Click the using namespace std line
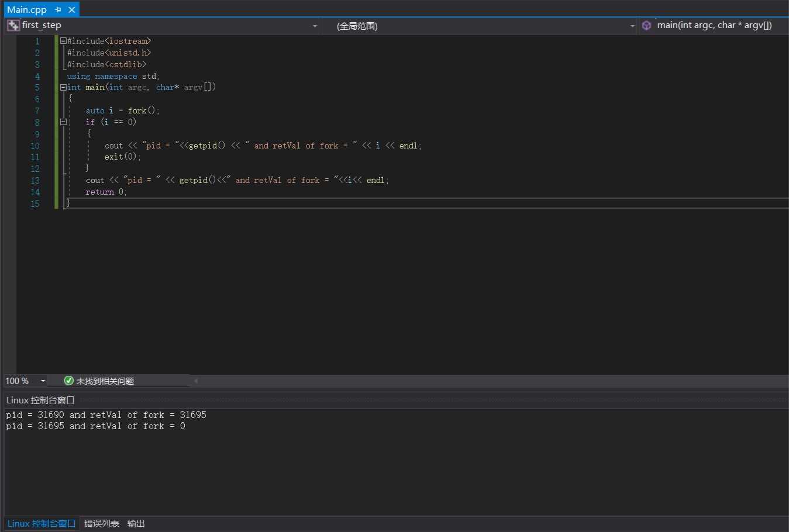Viewport: 789px width, 532px height. [113, 76]
